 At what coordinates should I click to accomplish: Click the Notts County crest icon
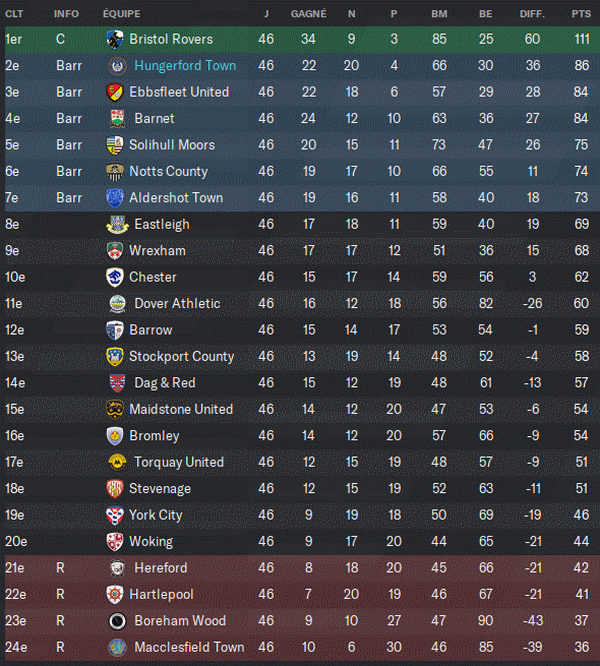point(114,172)
